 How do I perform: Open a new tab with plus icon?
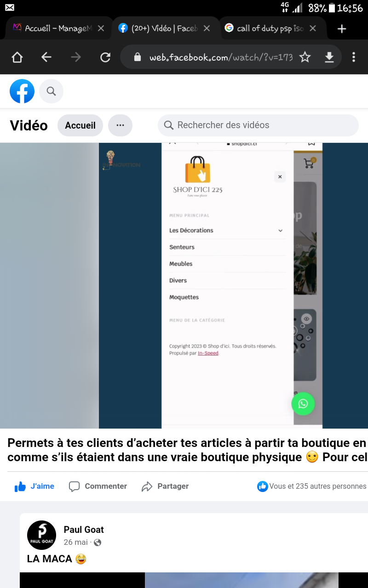click(x=341, y=29)
